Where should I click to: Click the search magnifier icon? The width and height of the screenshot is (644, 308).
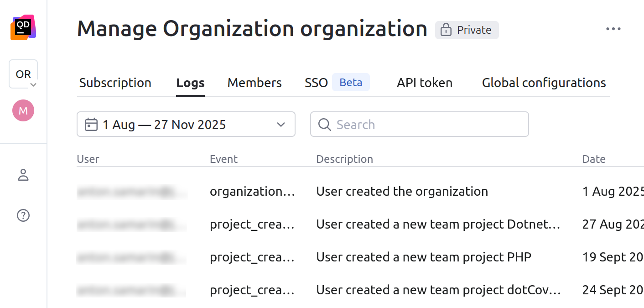pyautogui.click(x=324, y=124)
